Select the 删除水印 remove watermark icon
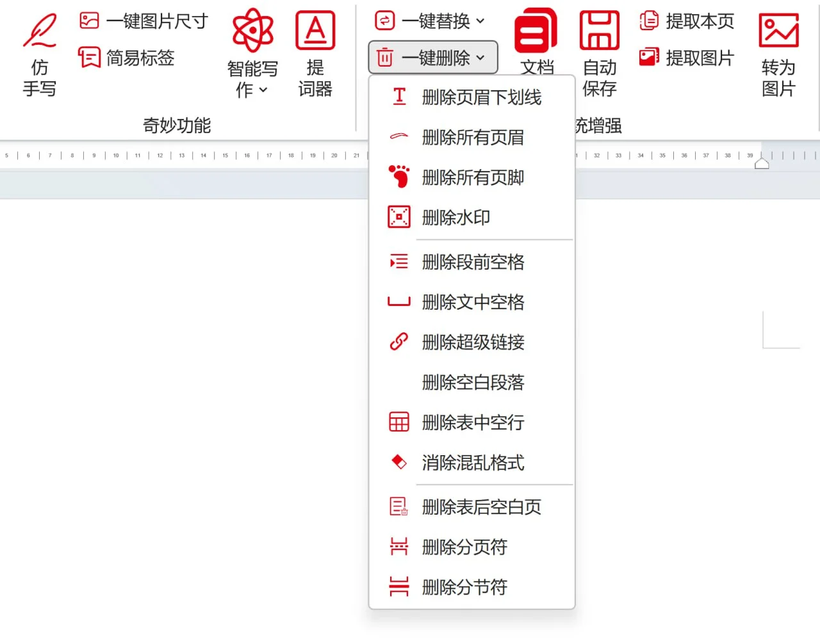The width and height of the screenshot is (820, 644). pos(398,217)
